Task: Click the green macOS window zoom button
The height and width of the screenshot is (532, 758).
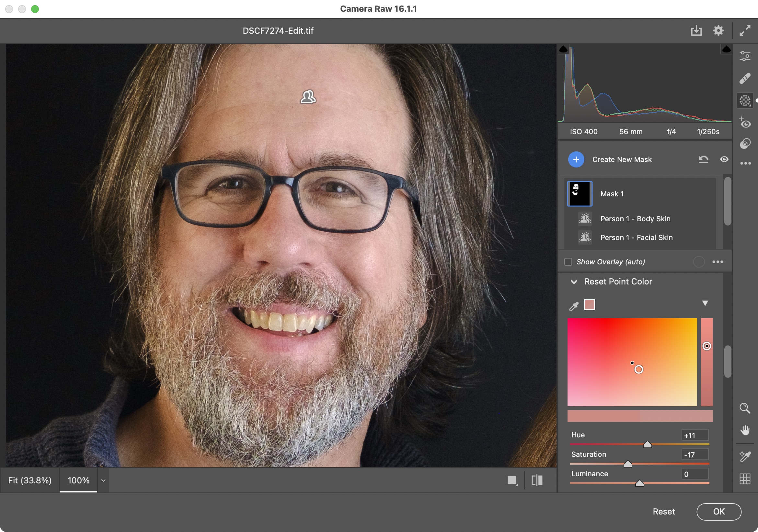Action: click(35, 9)
